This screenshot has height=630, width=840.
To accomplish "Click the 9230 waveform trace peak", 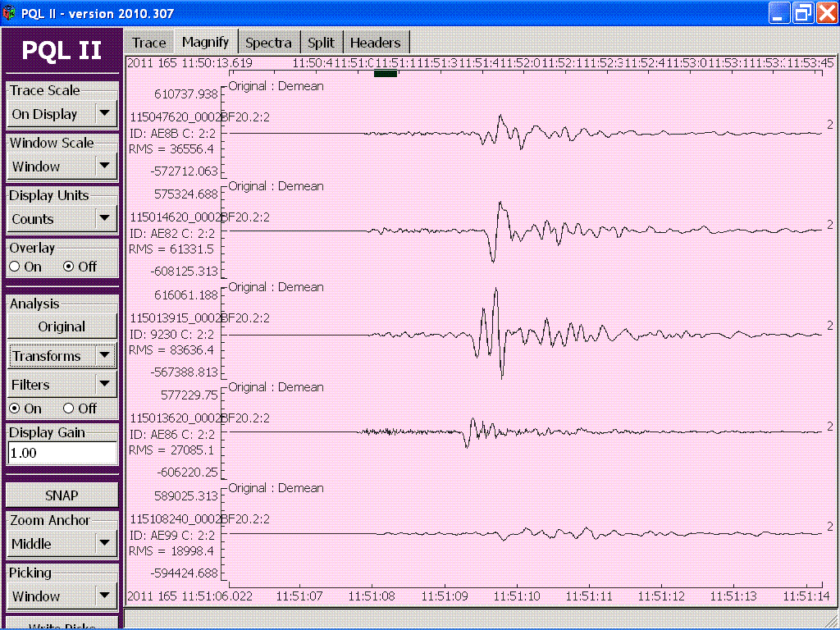I will (496, 290).
